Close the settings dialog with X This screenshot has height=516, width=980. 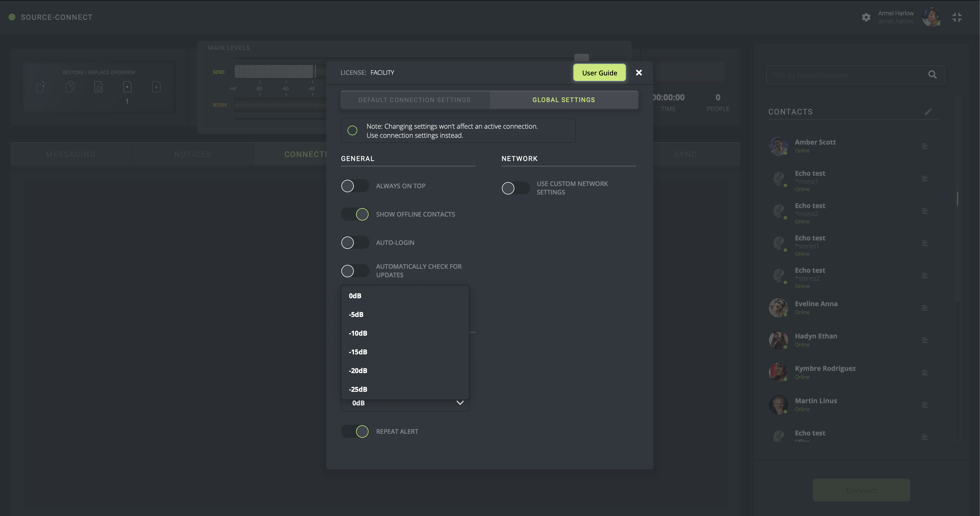(639, 73)
